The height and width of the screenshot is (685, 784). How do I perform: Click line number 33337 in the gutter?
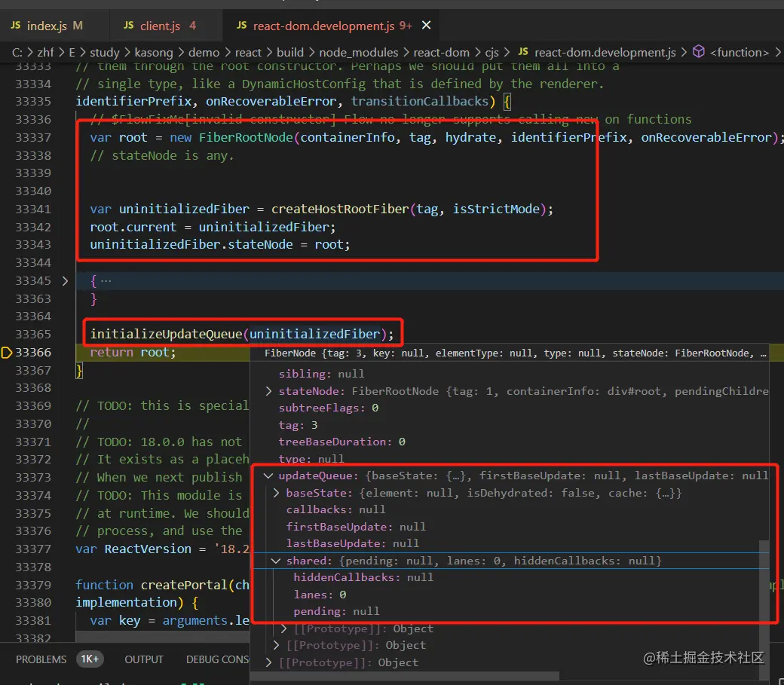tap(33, 137)
